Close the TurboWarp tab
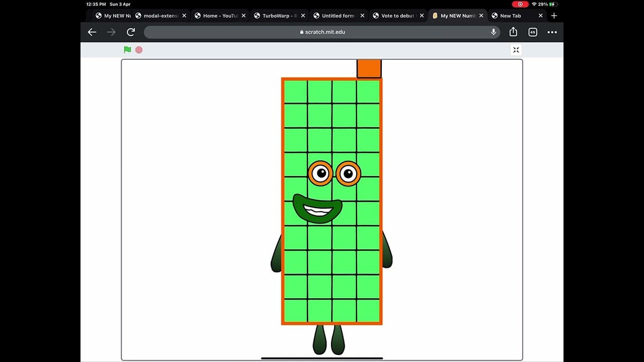Viewport: 644px width, 362px height. click(303, 16)
